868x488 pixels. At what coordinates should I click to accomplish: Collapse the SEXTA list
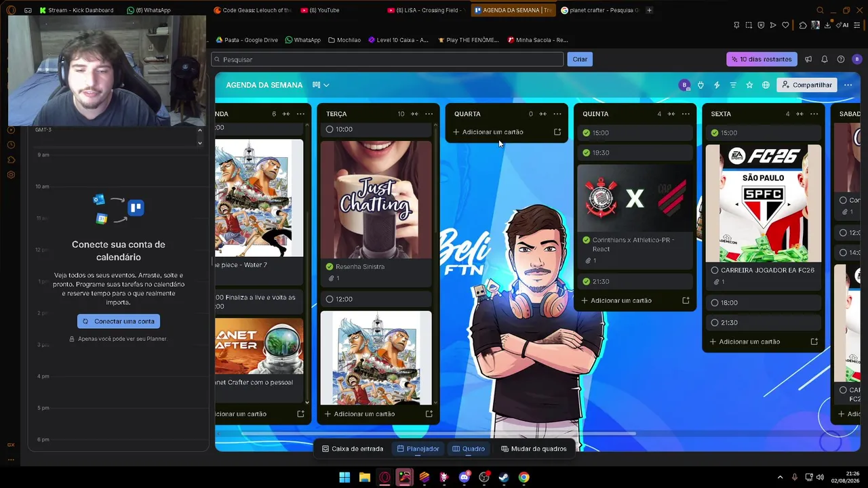coord(800,114)
